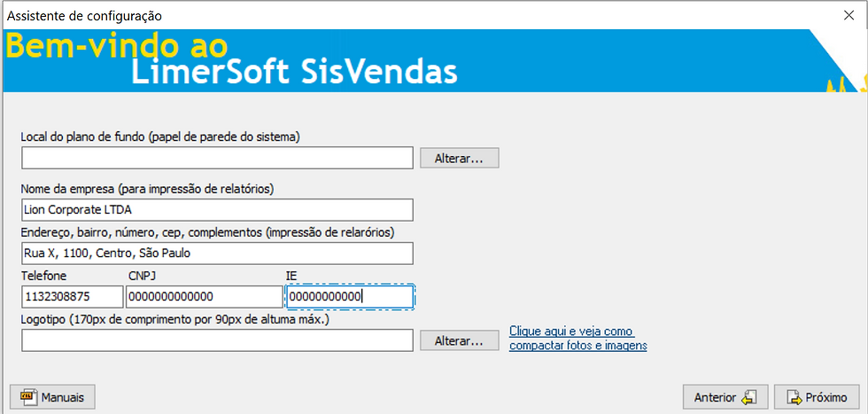Open the Manuais help button
This screenshot has height=414, width=868.
point(52,397)
